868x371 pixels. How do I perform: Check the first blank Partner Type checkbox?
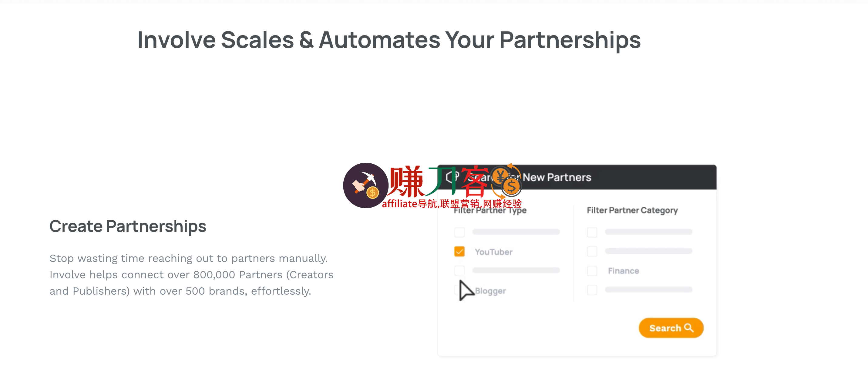click(459, 232)
